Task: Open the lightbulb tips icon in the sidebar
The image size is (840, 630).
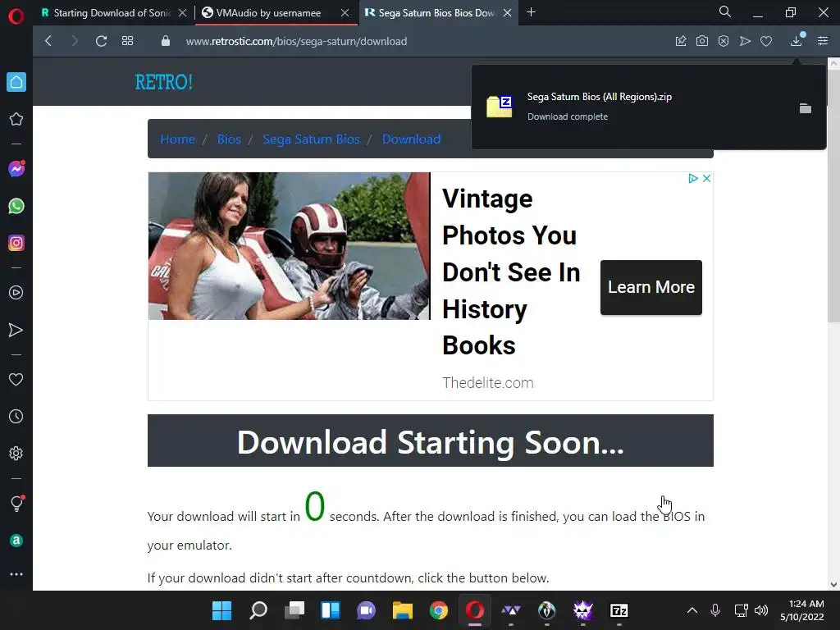Action: click(x=16, y=503)
